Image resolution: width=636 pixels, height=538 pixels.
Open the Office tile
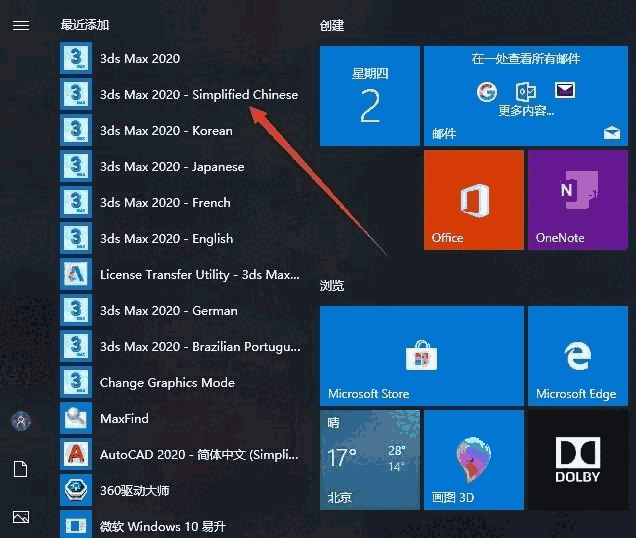click(x=474, y=200)
